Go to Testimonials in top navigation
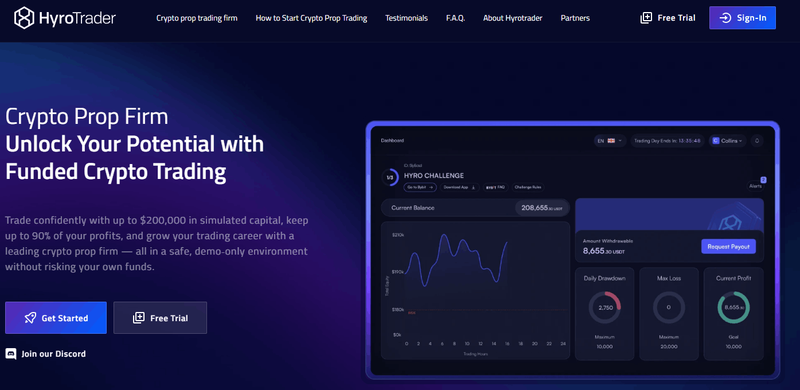 point(407,18)
